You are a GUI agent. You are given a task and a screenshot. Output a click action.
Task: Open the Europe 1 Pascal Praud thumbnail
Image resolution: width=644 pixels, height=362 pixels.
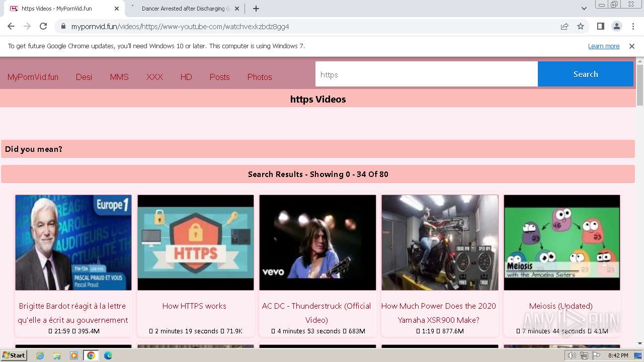[x=73, y=242]
